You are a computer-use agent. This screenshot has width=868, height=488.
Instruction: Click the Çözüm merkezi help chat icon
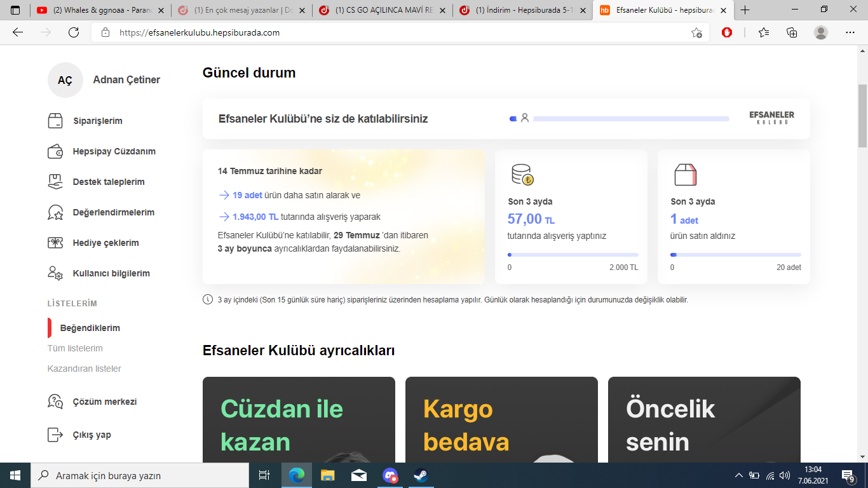(x=55, y=402)
